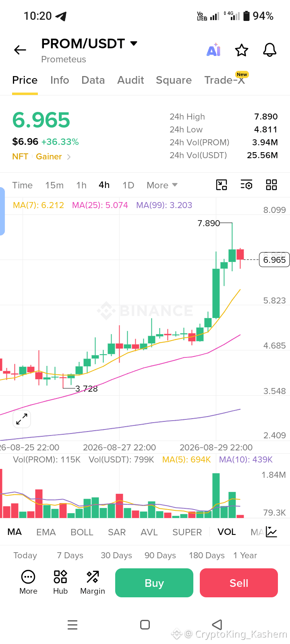The width and height of the screenshot is (290, 644).
Task: Add PROM/USDT to favorites star
Action: coord(242,50)
